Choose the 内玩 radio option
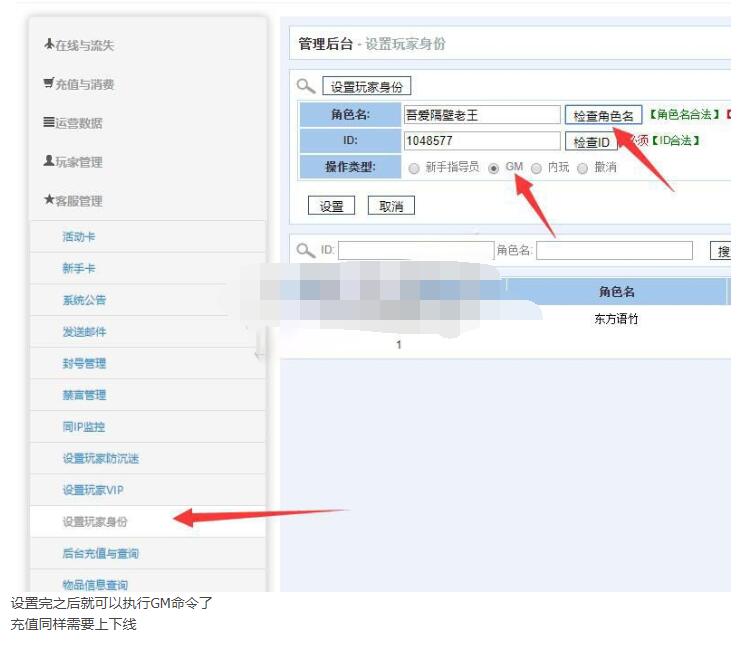Screen dimensions: 753x645 tap(537, 168)
